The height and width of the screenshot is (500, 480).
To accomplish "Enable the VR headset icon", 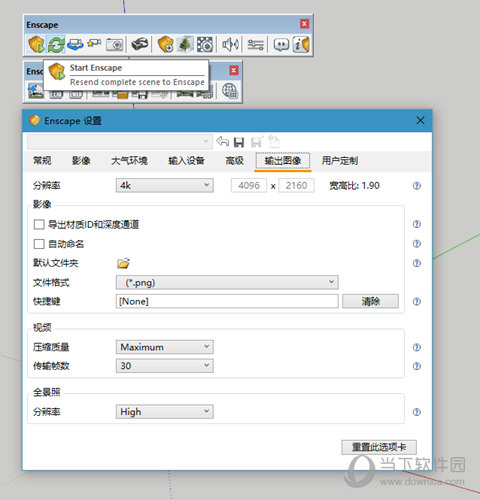I will coord(140,44).
